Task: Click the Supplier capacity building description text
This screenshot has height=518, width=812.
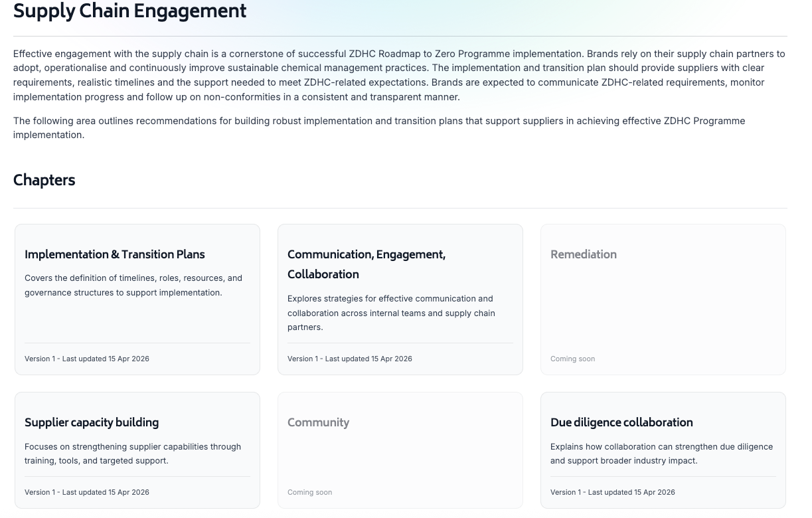Action: [x=133, y=454]
